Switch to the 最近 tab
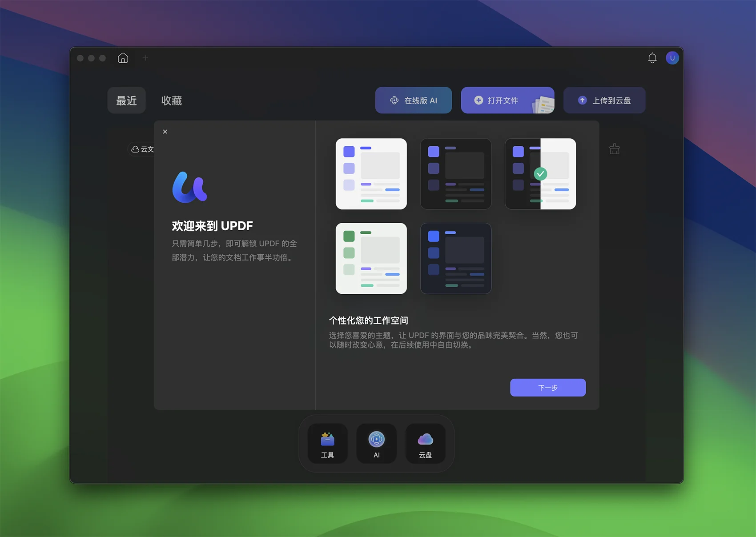The image size is (756, 537). click(127, 100)
